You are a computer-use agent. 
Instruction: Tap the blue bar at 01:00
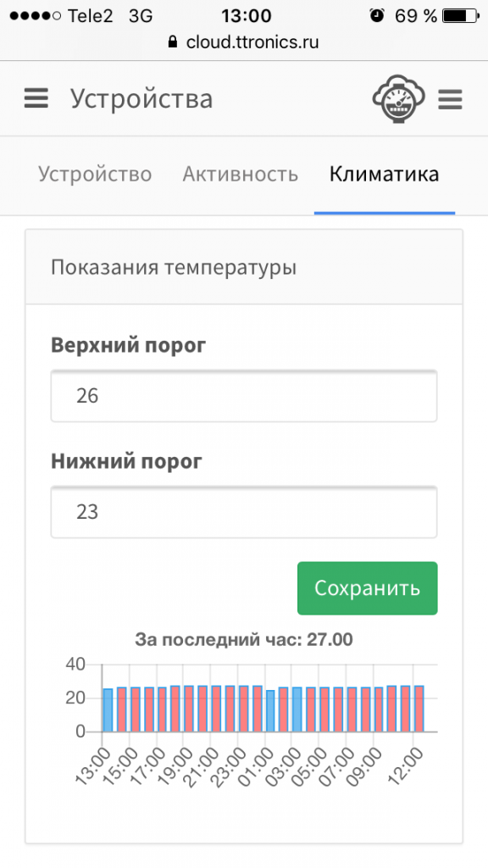[270, 711]
